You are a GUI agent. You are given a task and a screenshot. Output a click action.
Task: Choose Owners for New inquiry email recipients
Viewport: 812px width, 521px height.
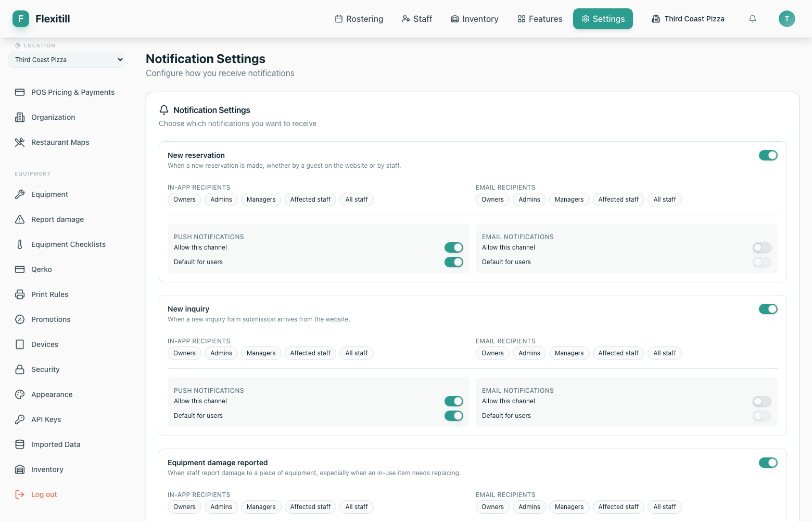[493, 353]
